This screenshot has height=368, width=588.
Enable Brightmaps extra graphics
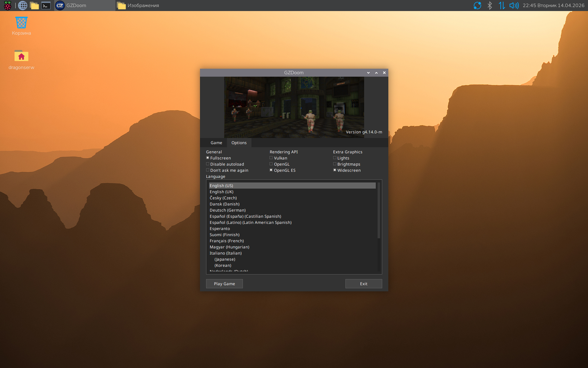(x=335, y=164)
